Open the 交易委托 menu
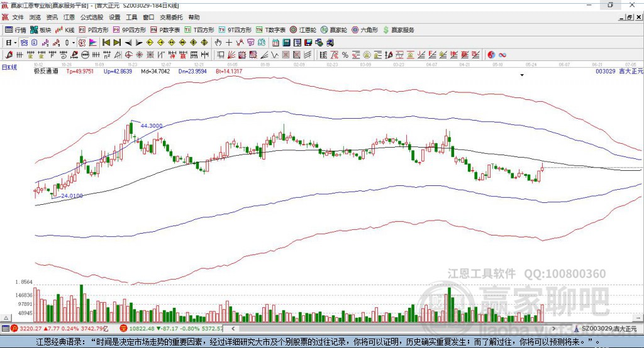This screenshot has width=644, height=348. click(171, 17)
